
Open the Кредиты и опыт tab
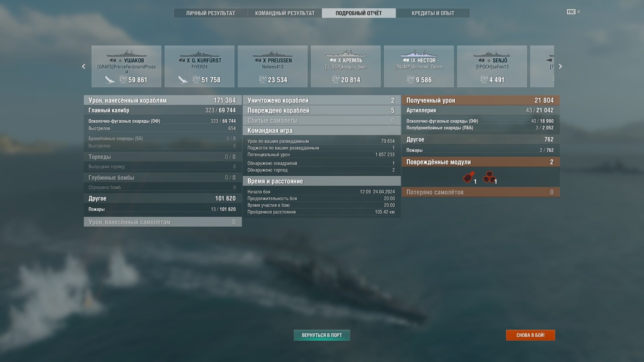[433, 13]
